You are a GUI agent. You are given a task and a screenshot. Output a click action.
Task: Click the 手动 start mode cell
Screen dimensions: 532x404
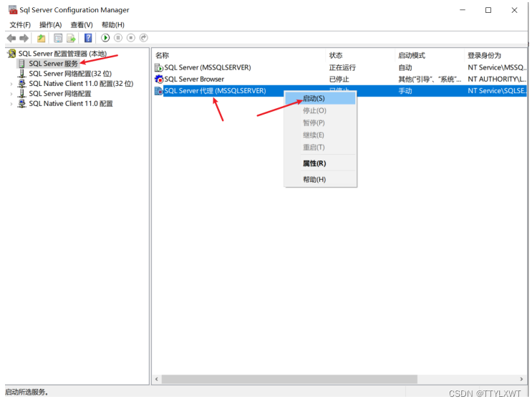click(405, 91)
